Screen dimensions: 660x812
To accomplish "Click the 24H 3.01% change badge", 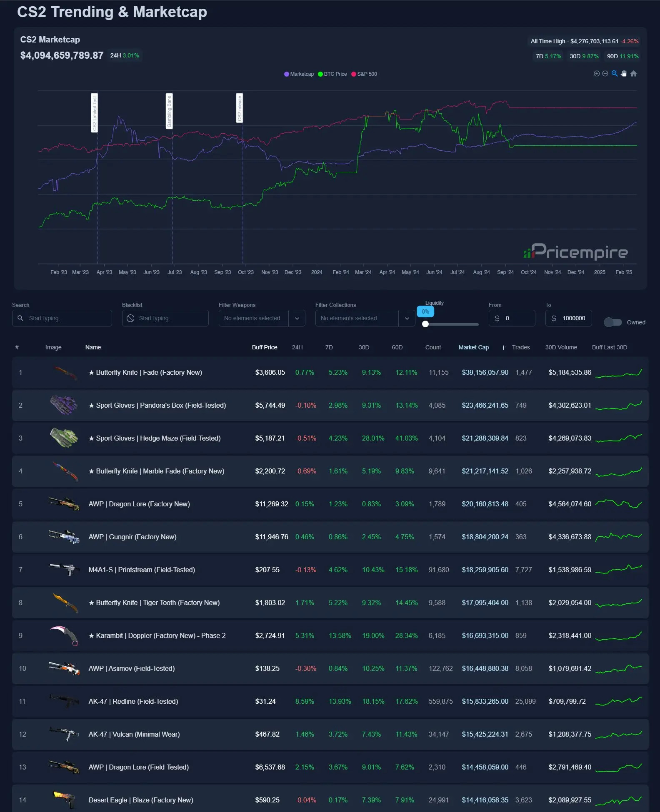I will [x=125, y=55].
